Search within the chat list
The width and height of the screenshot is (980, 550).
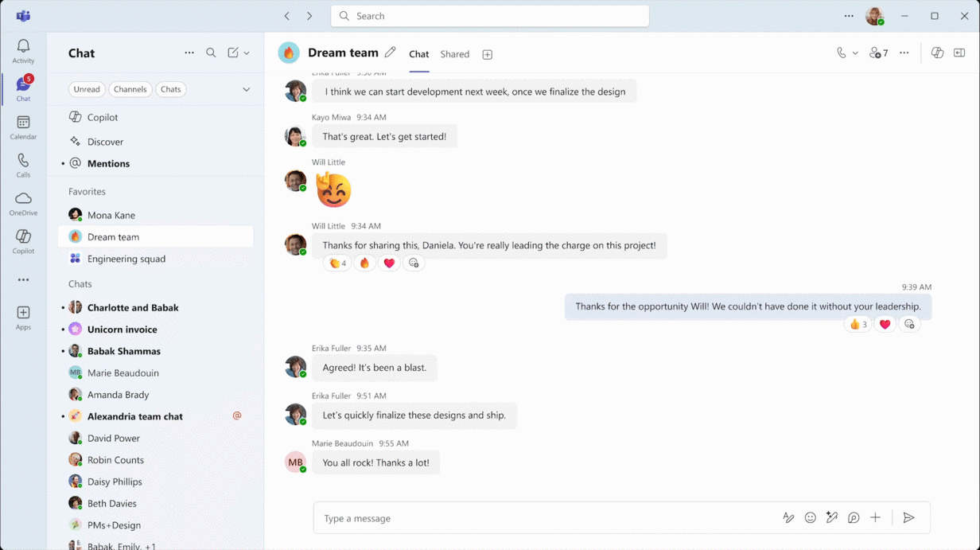[x=211, y=53]
